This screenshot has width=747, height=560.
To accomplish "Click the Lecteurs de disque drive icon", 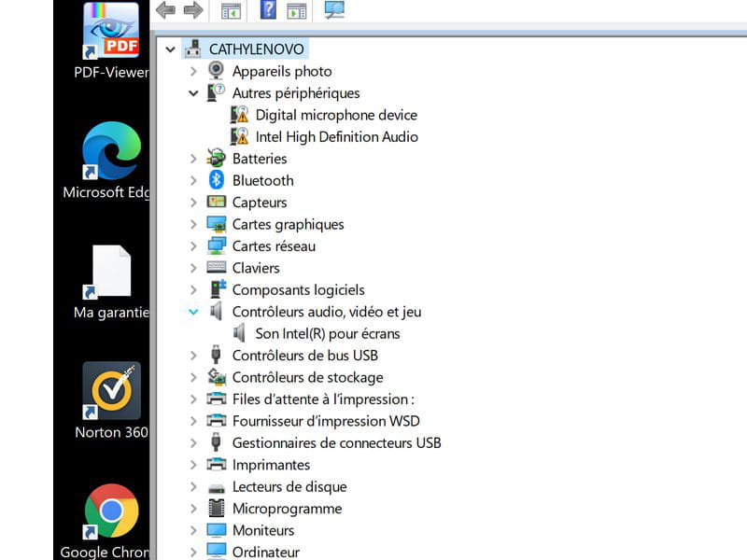I will click(217, 488).
